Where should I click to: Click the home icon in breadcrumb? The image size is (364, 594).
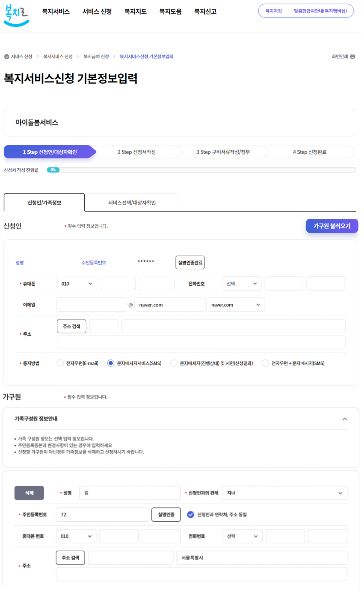pyautogui.click(x=7, y=57)
